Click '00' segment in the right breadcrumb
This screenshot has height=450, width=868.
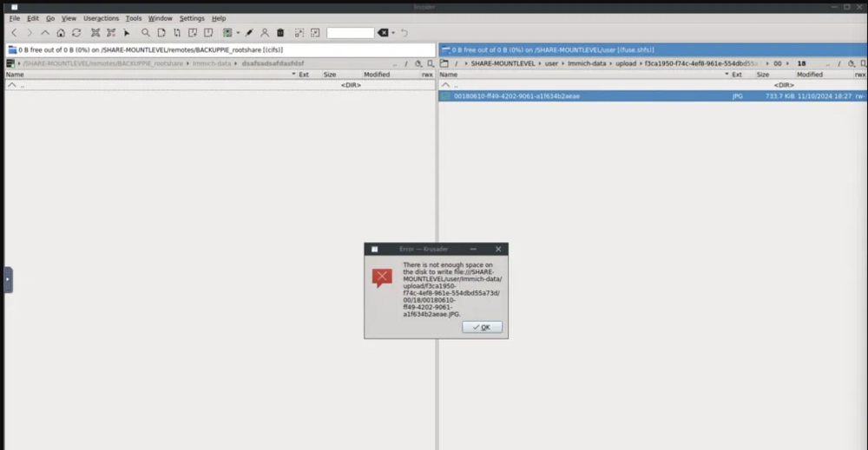[x=777, y=63]
